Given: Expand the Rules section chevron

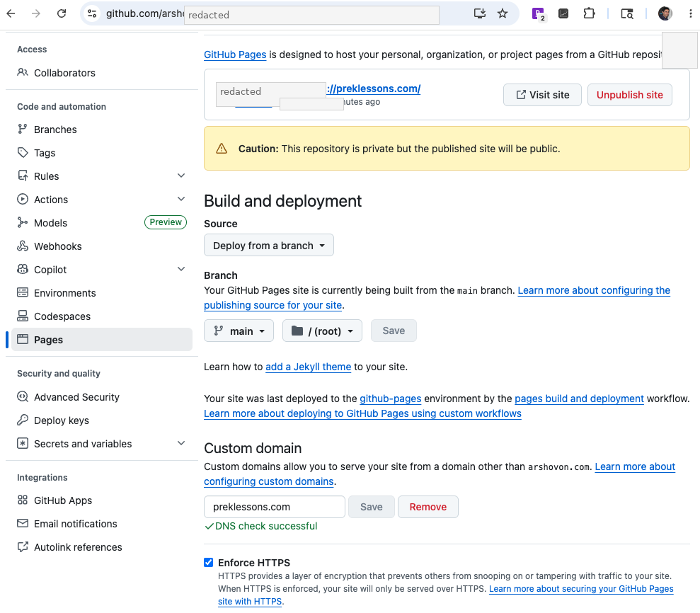Looking at the screenshot, I should click(x=181, y=176).
